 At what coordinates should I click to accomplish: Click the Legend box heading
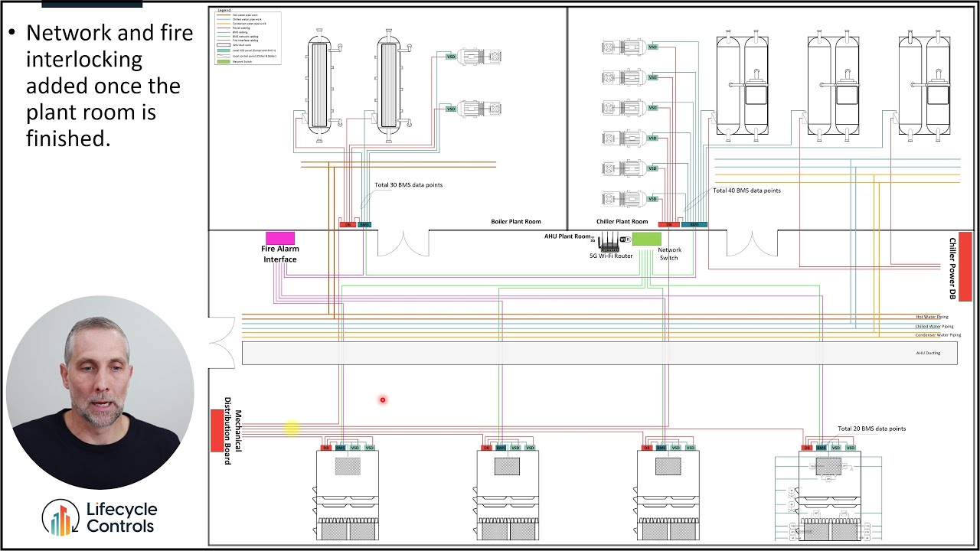tap(224, 10)
